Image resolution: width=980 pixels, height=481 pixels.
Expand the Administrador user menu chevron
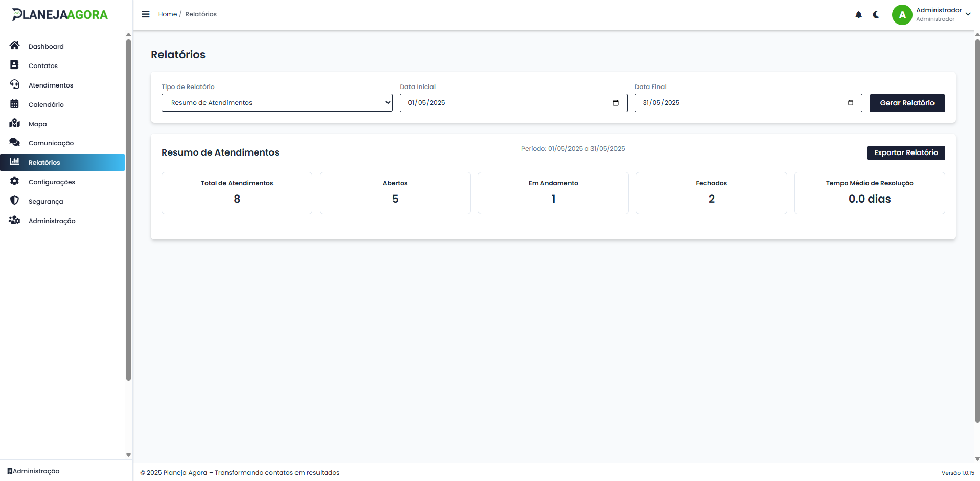968,14
